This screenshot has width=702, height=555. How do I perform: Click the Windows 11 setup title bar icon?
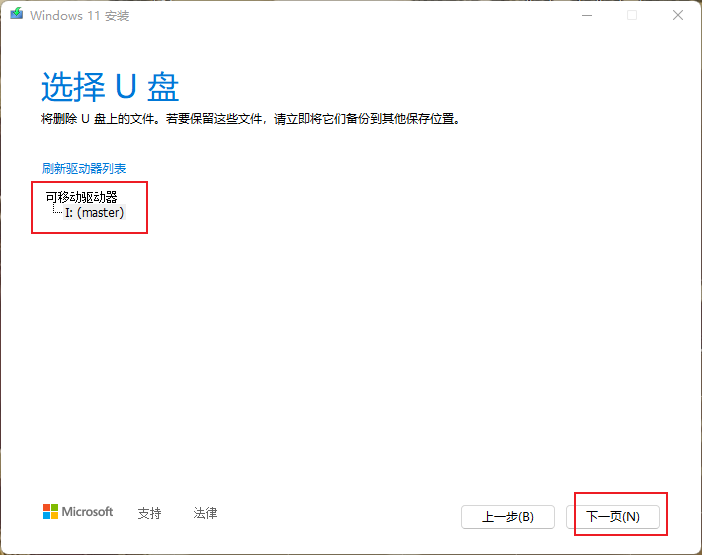pyautogui.click(x=17, y=14)
